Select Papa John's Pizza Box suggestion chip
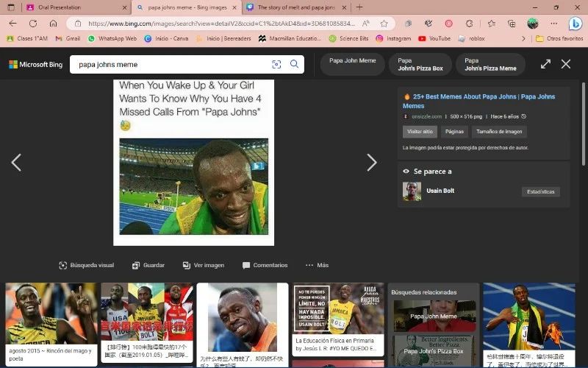 (420, 64)
